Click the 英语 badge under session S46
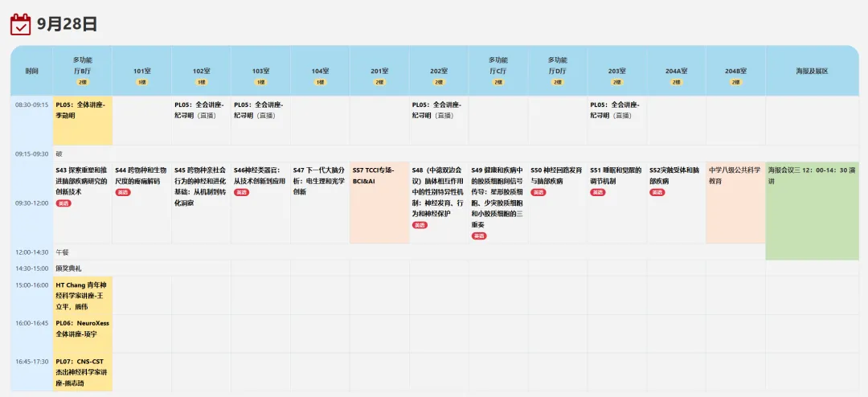Image resolution: width=868 pixels, height=397 pixels. [x=242, y=193]
